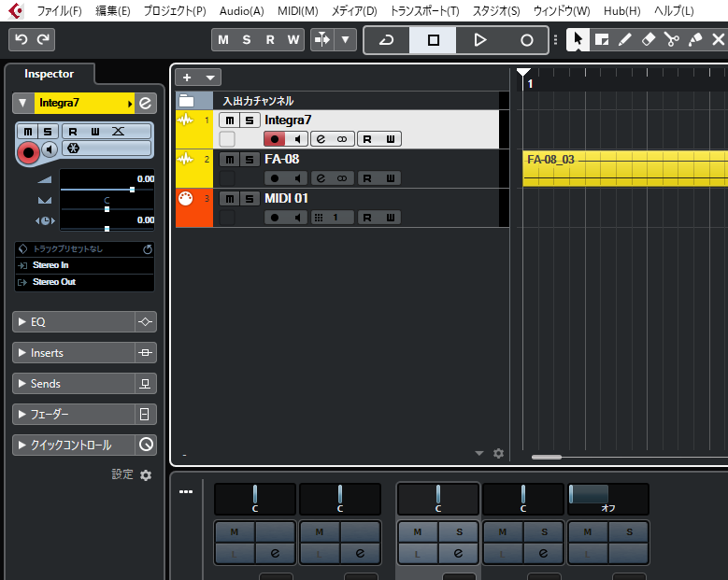Record enable the FA-08 track
The height and width of the screenshot is (580, 728).
275,178
